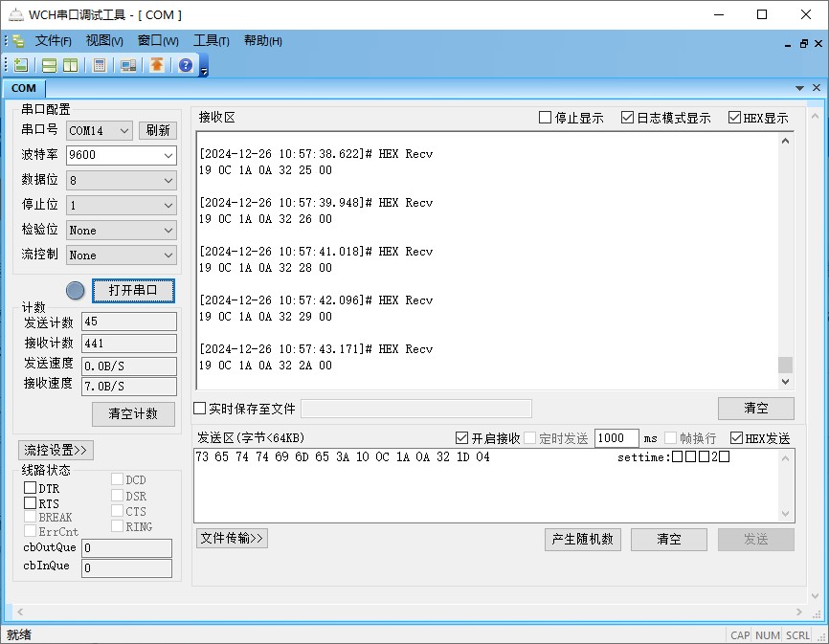Switch to the COM tab
Screen dimensions: 829x644
[x=24, y=88]
